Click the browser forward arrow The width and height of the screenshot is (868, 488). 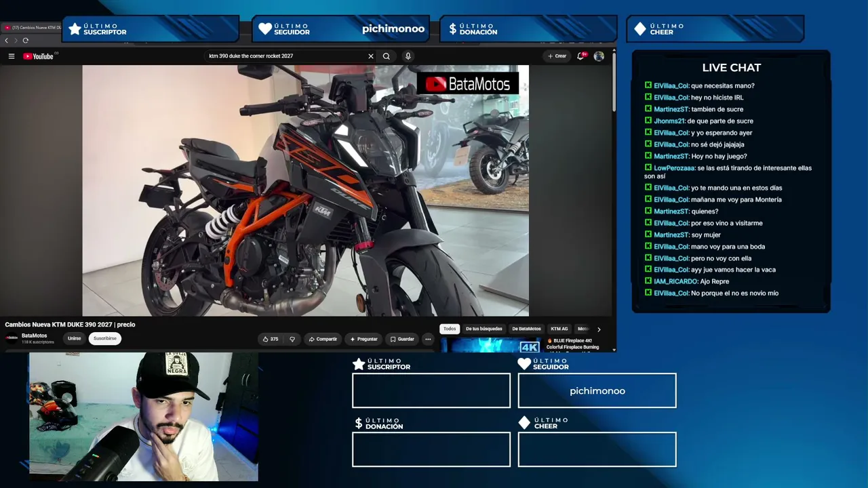tap(16, 41)
